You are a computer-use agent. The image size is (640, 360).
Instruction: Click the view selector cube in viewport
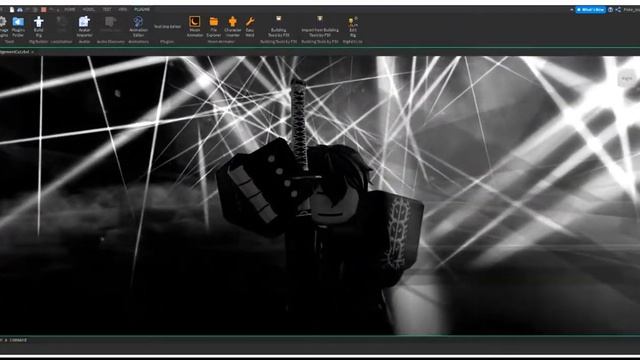pos(627,78)
